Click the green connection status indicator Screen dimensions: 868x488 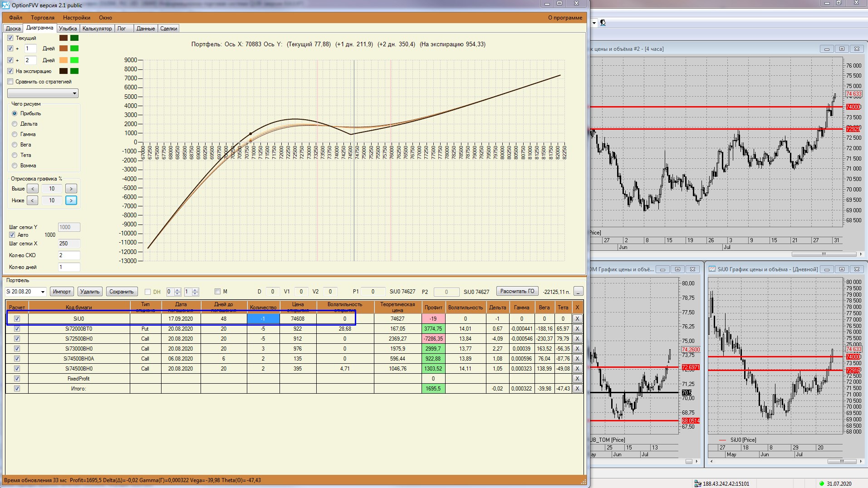821,483
